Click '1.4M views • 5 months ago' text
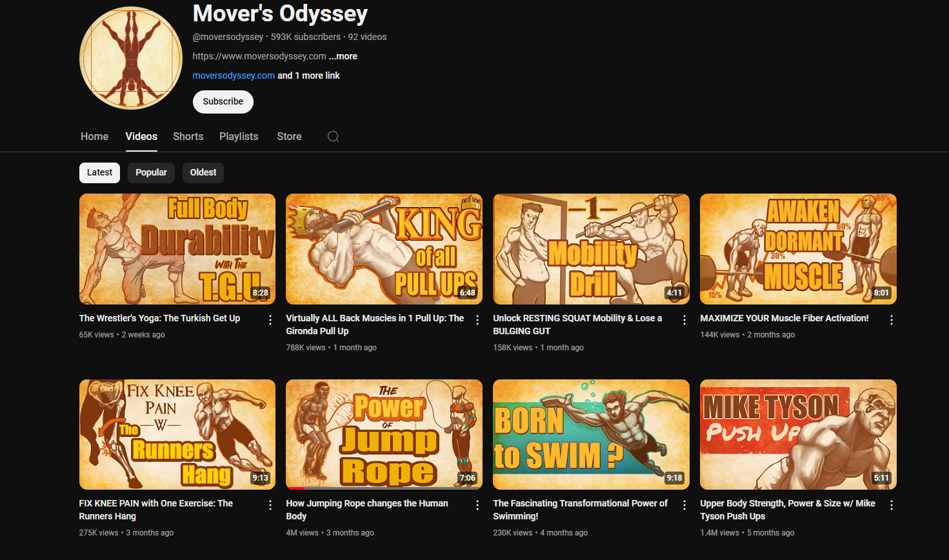 pos(747,533)
